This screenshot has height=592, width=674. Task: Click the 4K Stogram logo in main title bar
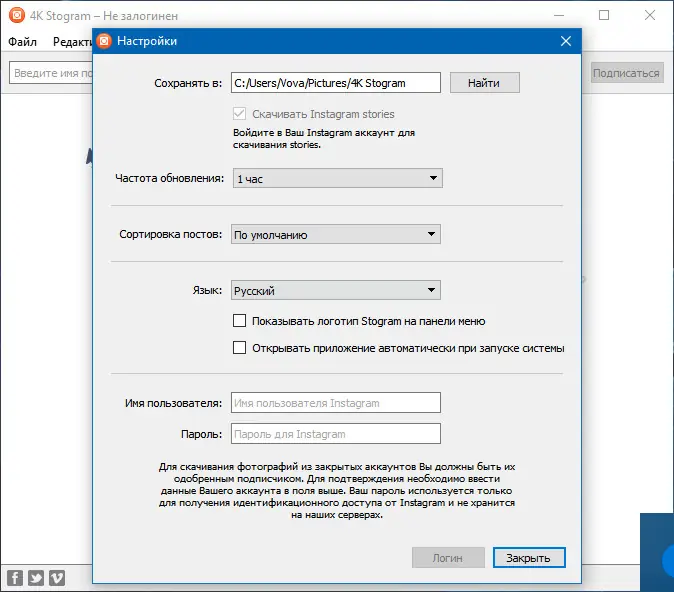pos(17,15)
